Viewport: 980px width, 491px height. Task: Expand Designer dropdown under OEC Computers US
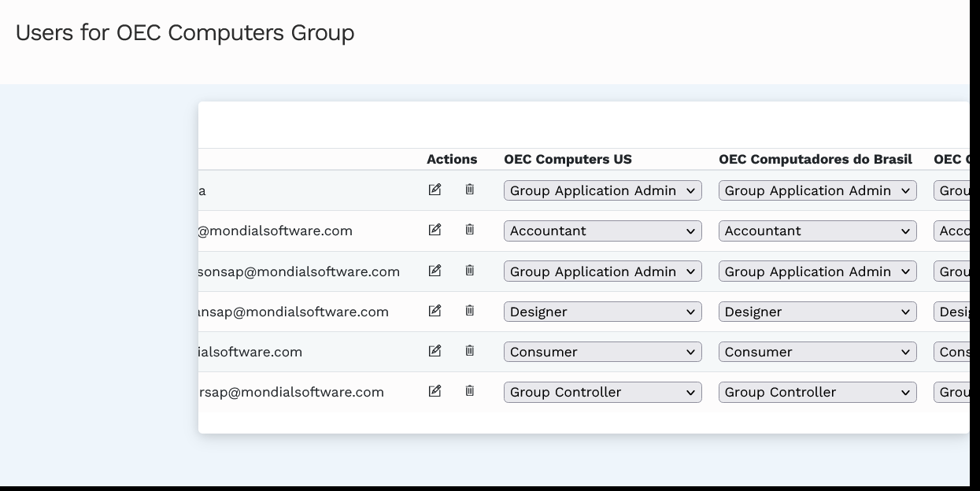point(603,312)
